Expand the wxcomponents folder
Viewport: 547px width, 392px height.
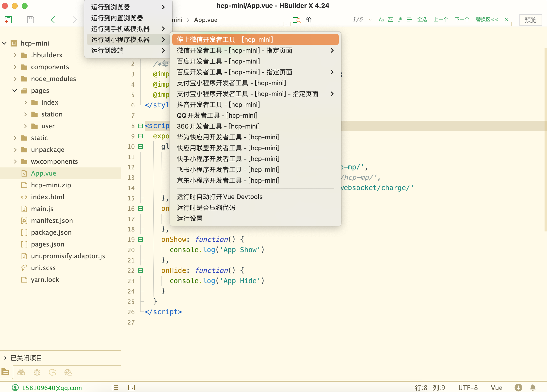[x=15, y=162]
